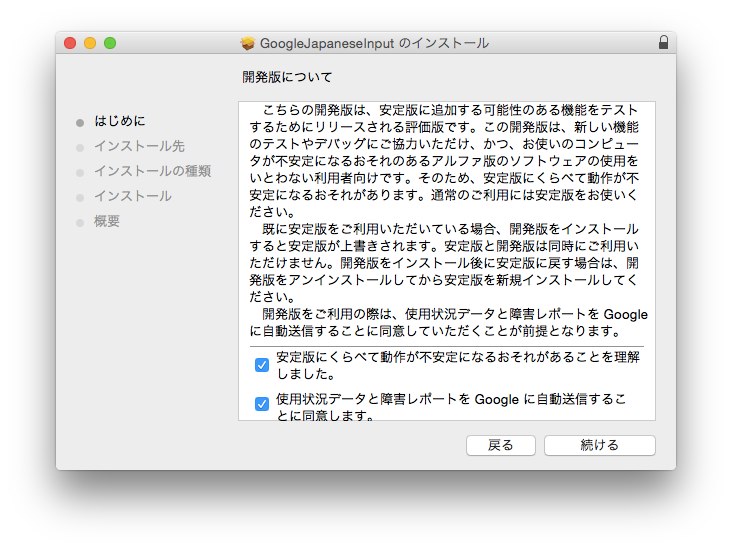The height and width of the screenshot is (550, 732).
Task: Click the paragraph starting 既に安定版を
Action: point(444,262)
